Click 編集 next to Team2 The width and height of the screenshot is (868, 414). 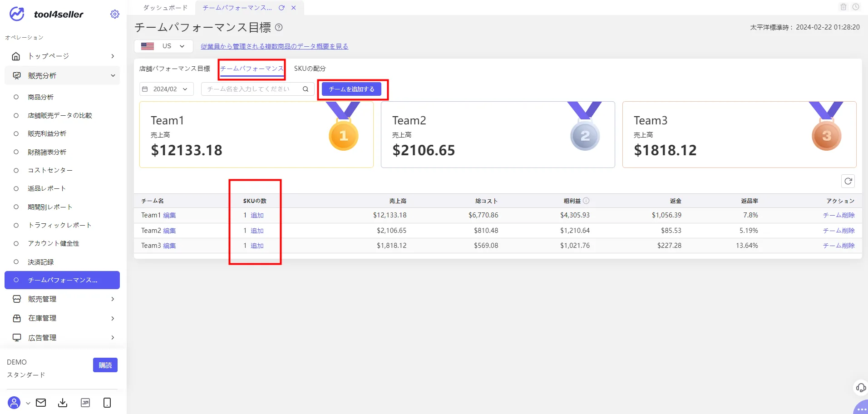169,231
